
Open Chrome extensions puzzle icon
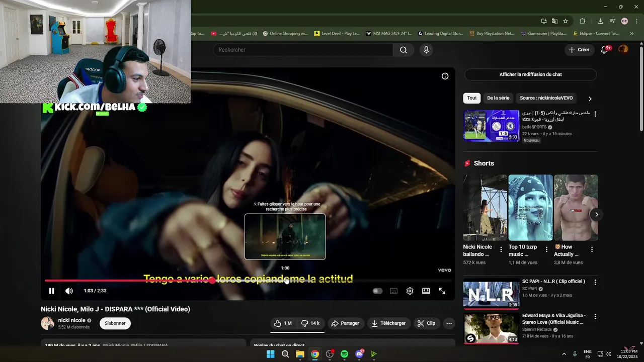click(x=583, y=21)
